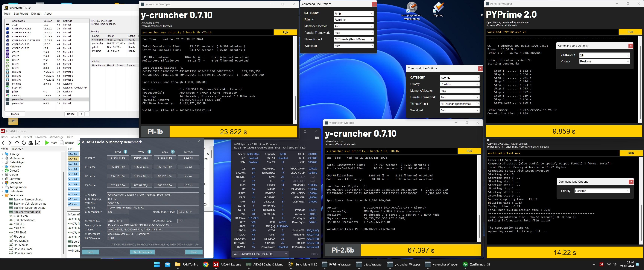
Task: Click RUN for PYPrime 2B workload
Action: 630,32
